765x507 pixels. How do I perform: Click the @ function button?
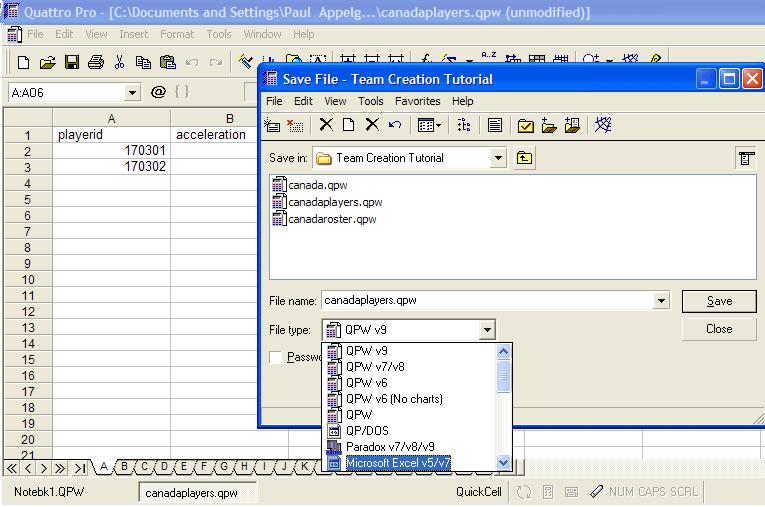click(x=158, y=92)
